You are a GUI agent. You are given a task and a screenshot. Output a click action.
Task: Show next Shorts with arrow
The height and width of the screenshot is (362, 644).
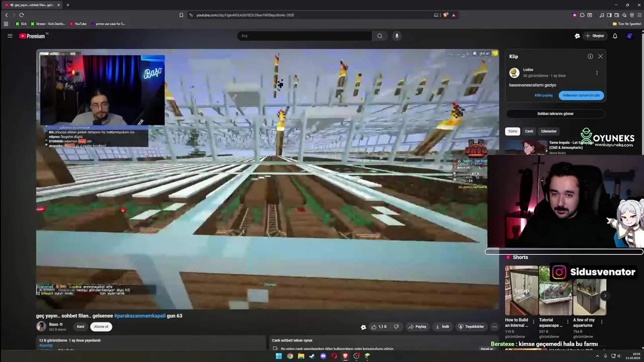point(605,296)
